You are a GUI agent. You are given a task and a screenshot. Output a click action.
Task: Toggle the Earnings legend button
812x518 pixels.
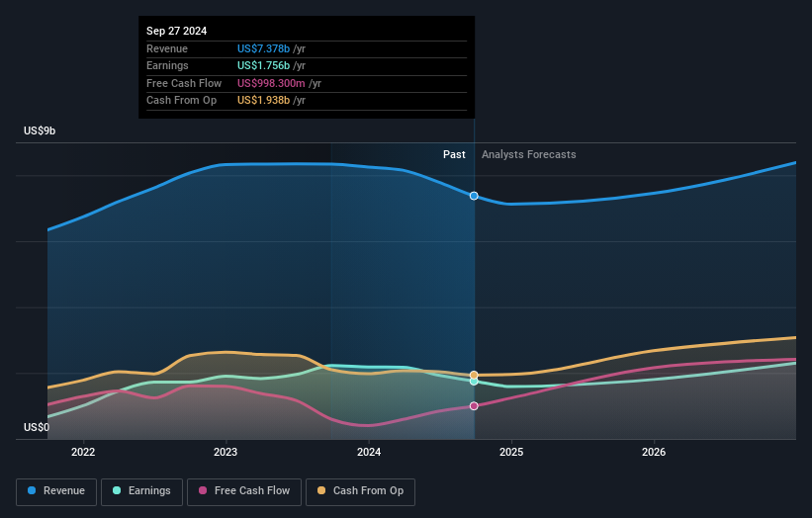[141, 491]
